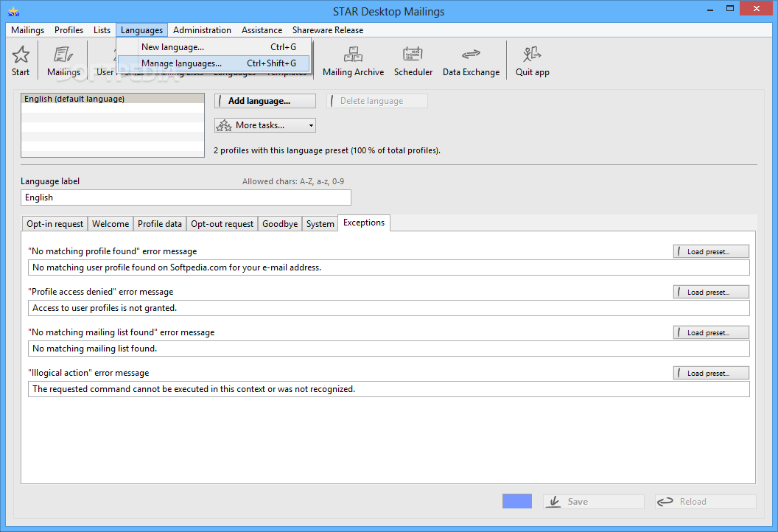Edit the No matching user profile found text field

tap(388, 267)
